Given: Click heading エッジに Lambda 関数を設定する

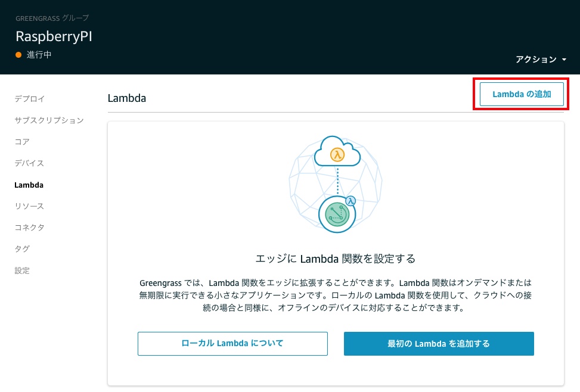Looking at the screenshot, I should [x=336, y=259].
